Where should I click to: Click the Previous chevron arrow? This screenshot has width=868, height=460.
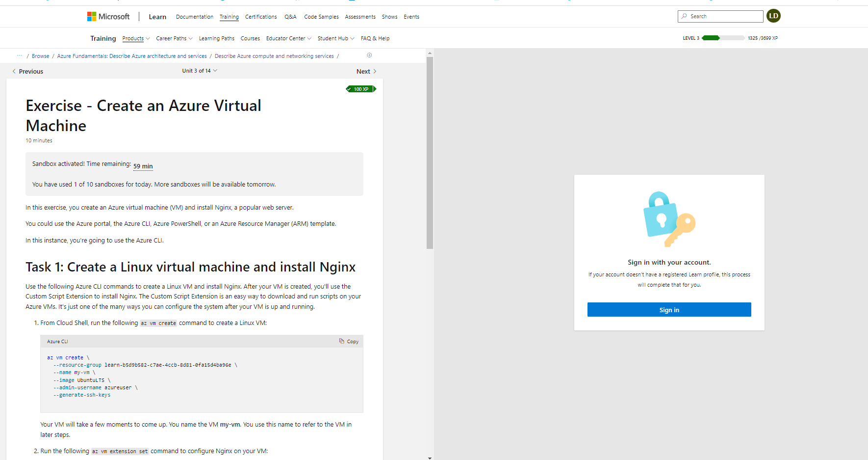pyautogui.click(x=14, y=71)
